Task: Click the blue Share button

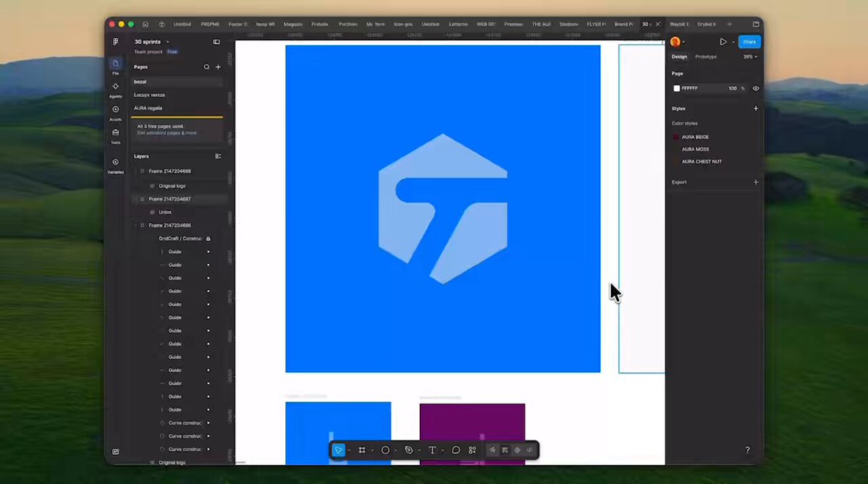Action: [x=749, y=42]
